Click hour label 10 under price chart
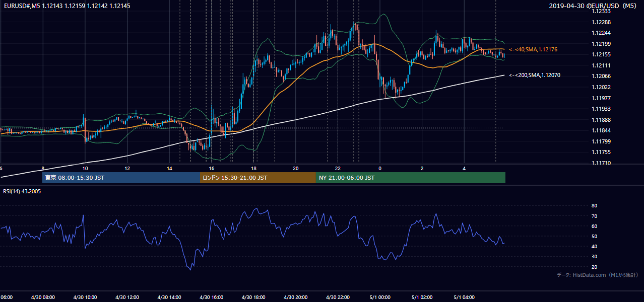The width and height of the screenshot is (644, 302). 85,169
